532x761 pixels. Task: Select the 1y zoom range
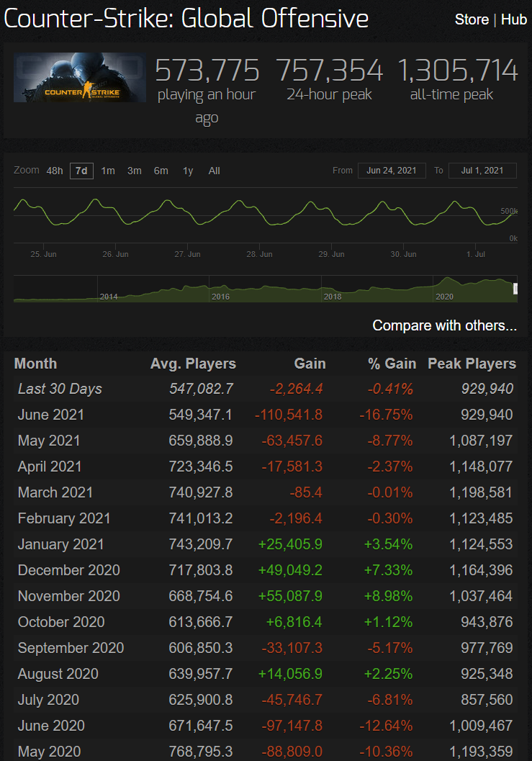pos(188,171)
